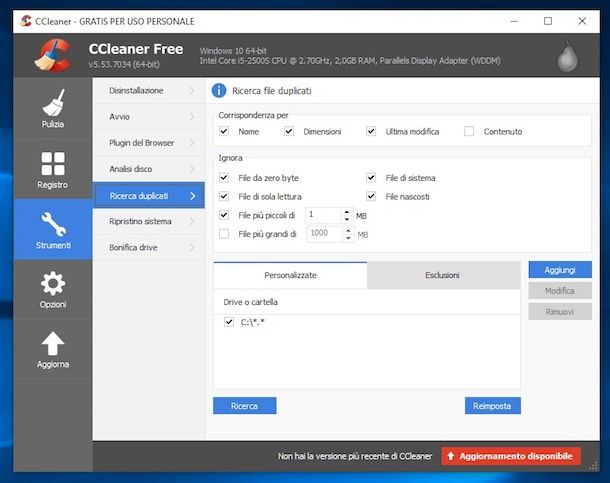The image size is (610, 483).
Task: Open the Pulizia broom section
Action: point(53,108)
